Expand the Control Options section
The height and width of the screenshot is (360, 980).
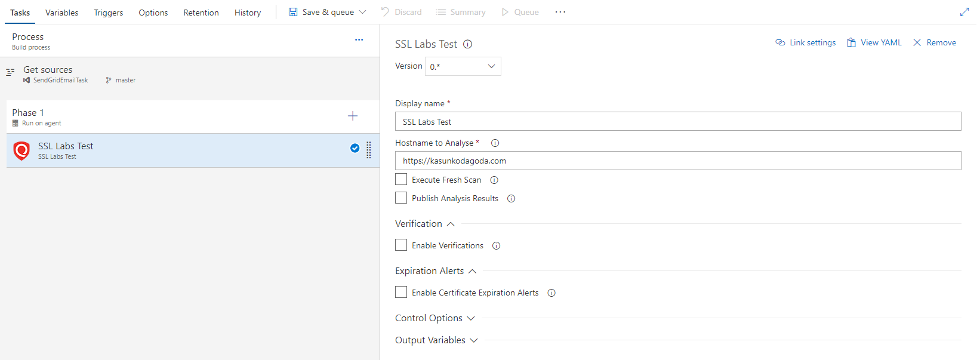tap(434, 318)
